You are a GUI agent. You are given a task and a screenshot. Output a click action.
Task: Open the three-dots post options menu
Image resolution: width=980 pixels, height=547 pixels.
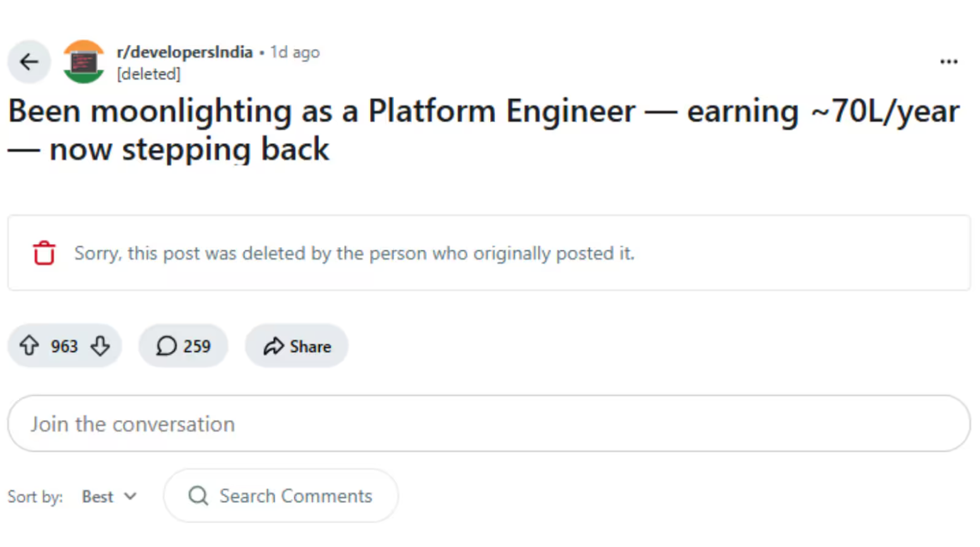point(948,62)
